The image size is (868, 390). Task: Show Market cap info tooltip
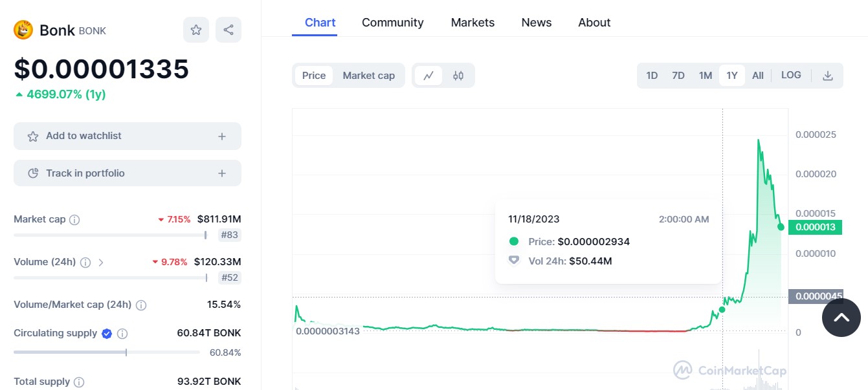click(x=74, y=220)
